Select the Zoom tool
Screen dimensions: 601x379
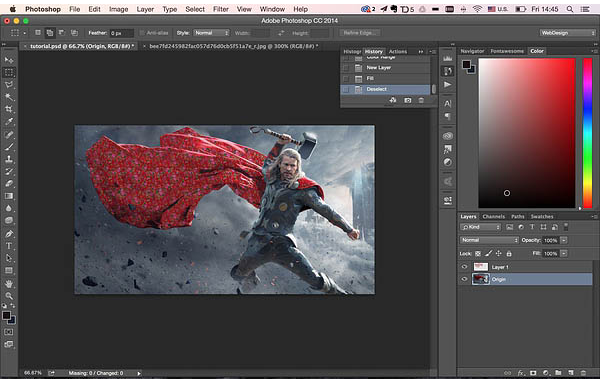(9, 296)
